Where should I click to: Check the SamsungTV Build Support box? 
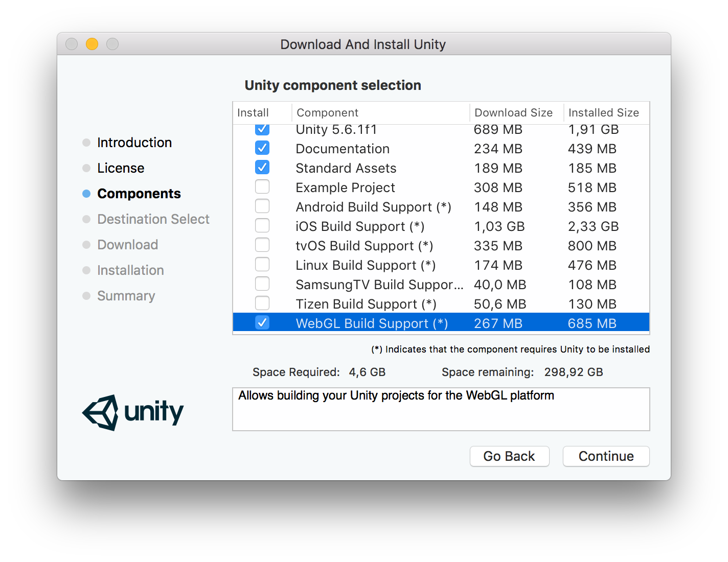(262, 284)
